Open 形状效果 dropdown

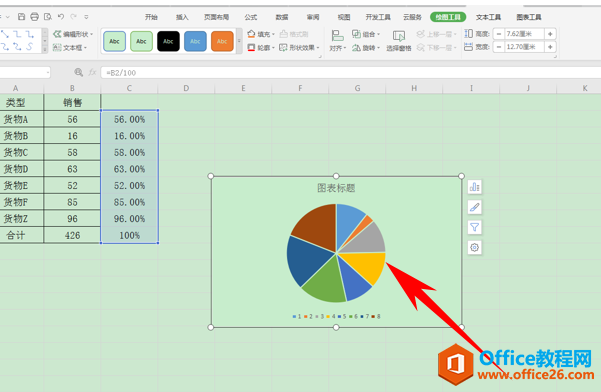tap(299, 48)
